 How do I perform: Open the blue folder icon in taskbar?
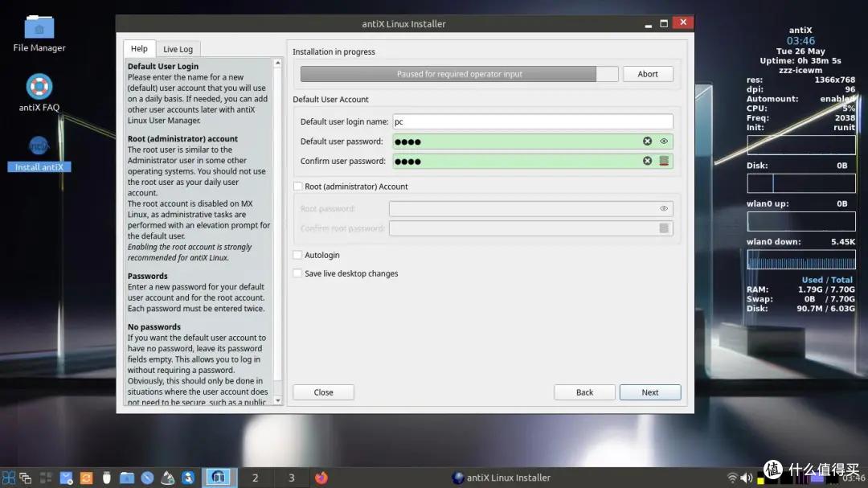(x=127, y=478)
